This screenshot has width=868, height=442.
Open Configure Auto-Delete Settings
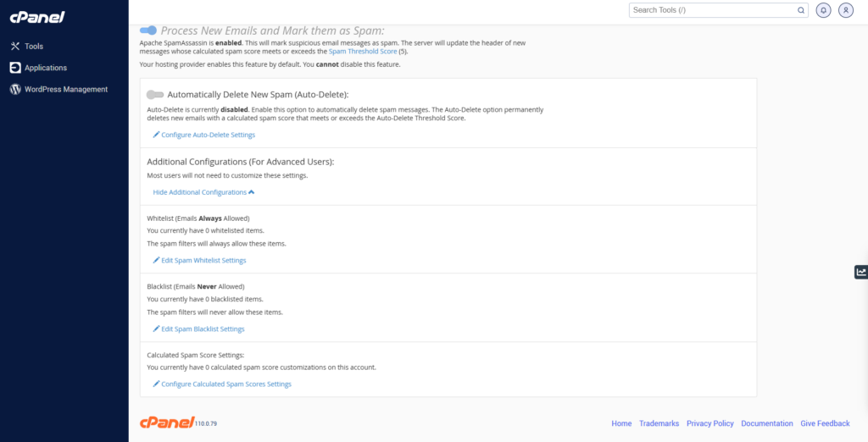[208, 135]
